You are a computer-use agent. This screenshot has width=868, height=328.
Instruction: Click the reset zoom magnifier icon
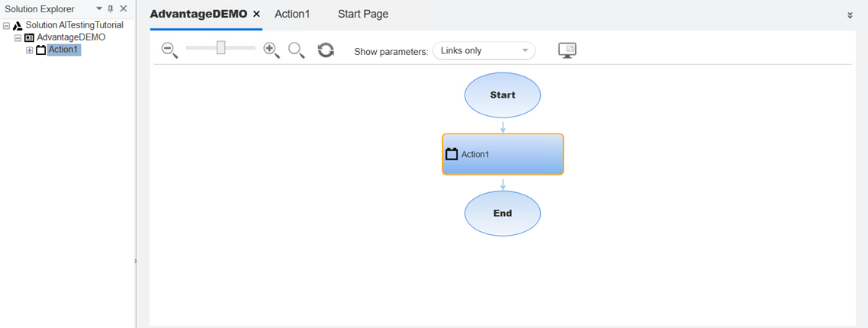[x=296, y=50]
